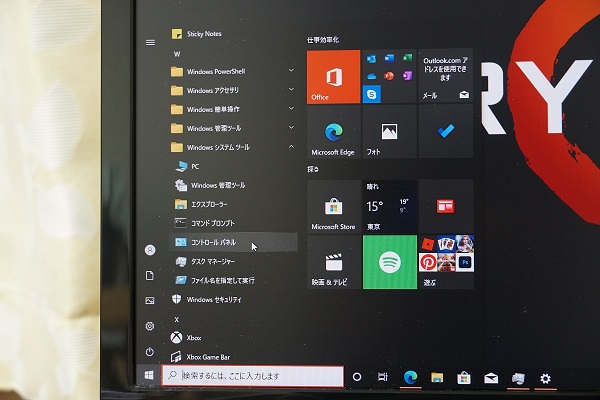This screenshot has height=400, width=600.
Task: Open Documents from the Start sidebar
Action: point(150,276)
